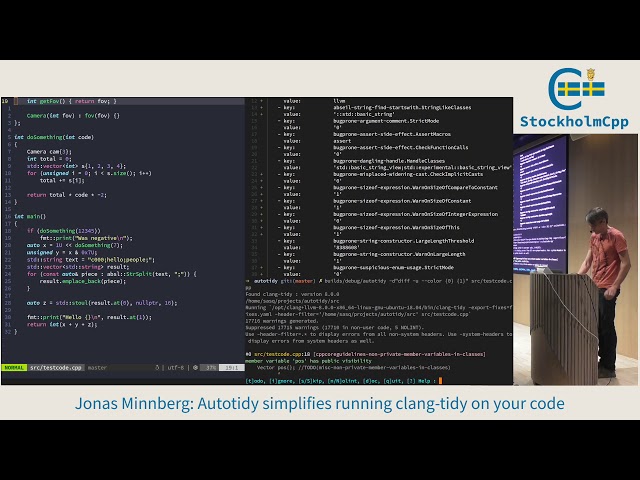The image size is (640, 480).
Task: Click the 'llvm' value in config pane
Action: point(339,101)
